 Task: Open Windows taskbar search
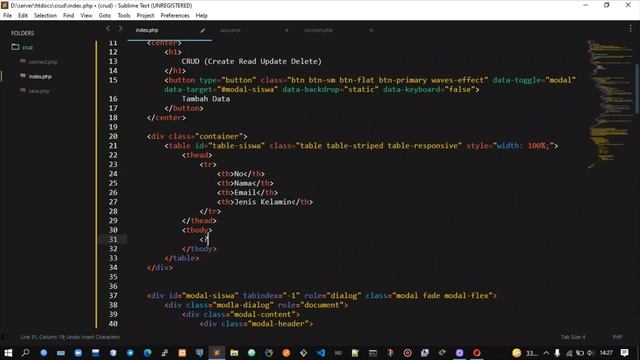(25, 353)
